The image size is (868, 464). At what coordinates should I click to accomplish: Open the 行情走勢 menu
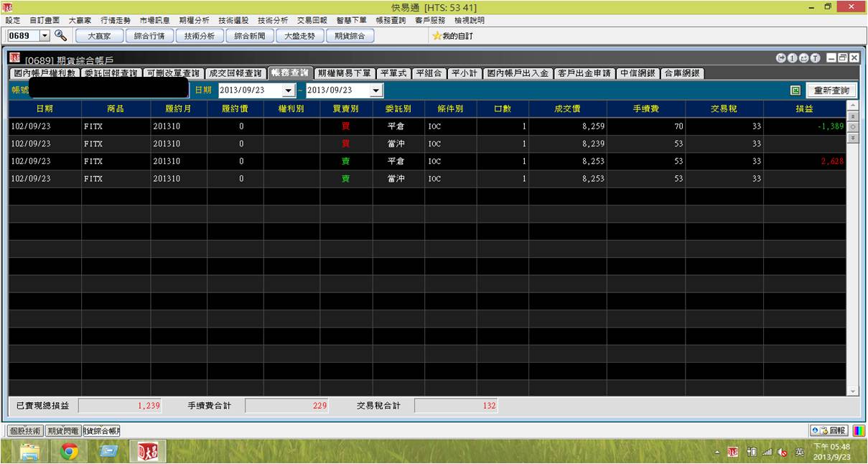pyautogui.click(x=116, y=20)
